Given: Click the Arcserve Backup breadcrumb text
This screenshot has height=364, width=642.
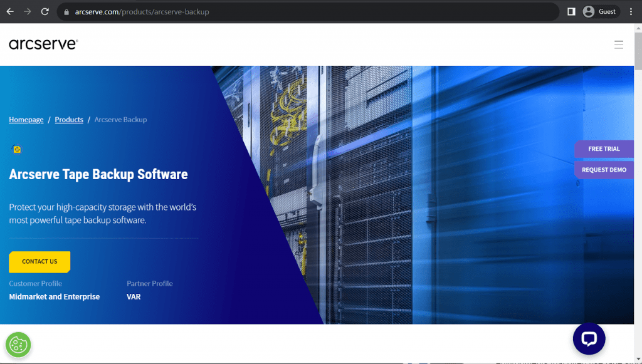Looking at the screenshot, I should pos(120,120).
